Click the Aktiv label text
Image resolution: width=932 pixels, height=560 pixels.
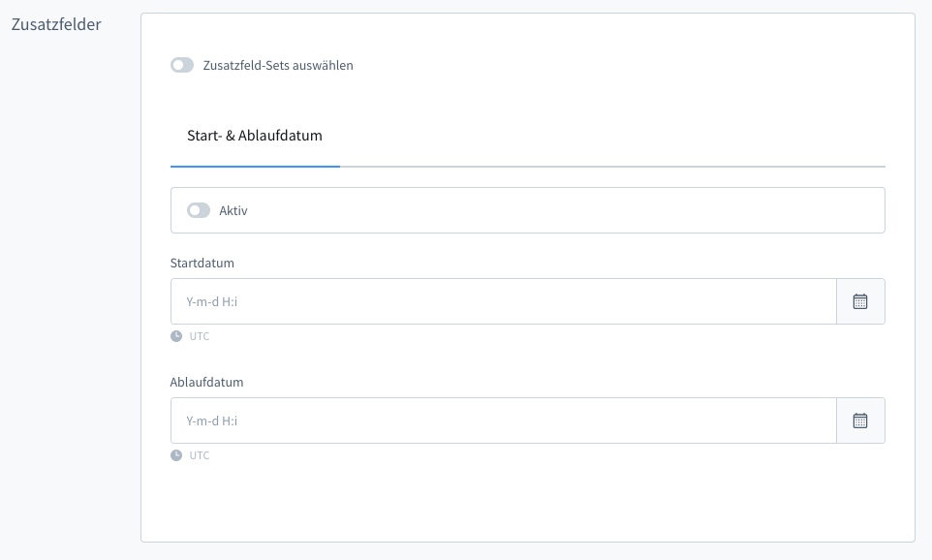tap(233, 210)
